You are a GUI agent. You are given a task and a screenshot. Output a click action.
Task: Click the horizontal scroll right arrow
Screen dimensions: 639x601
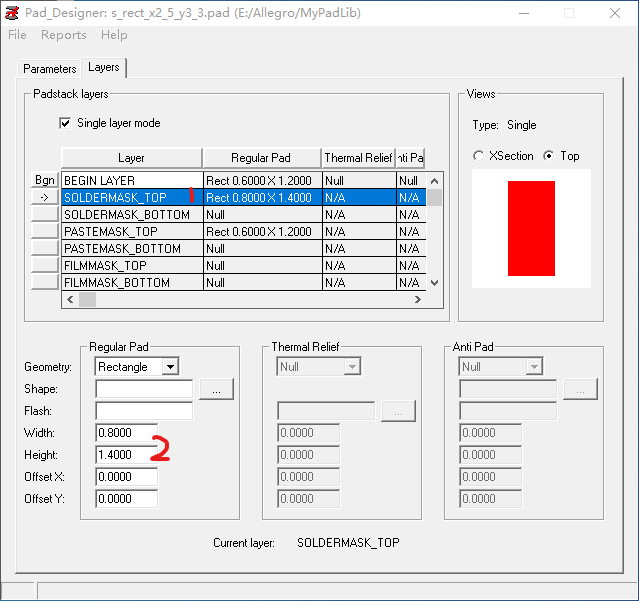(418, 299)
